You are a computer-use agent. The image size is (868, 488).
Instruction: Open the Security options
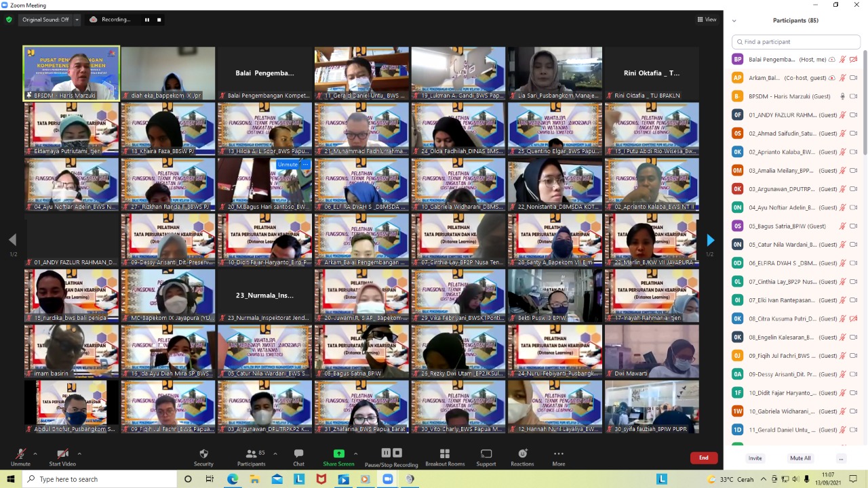point(203,457)
